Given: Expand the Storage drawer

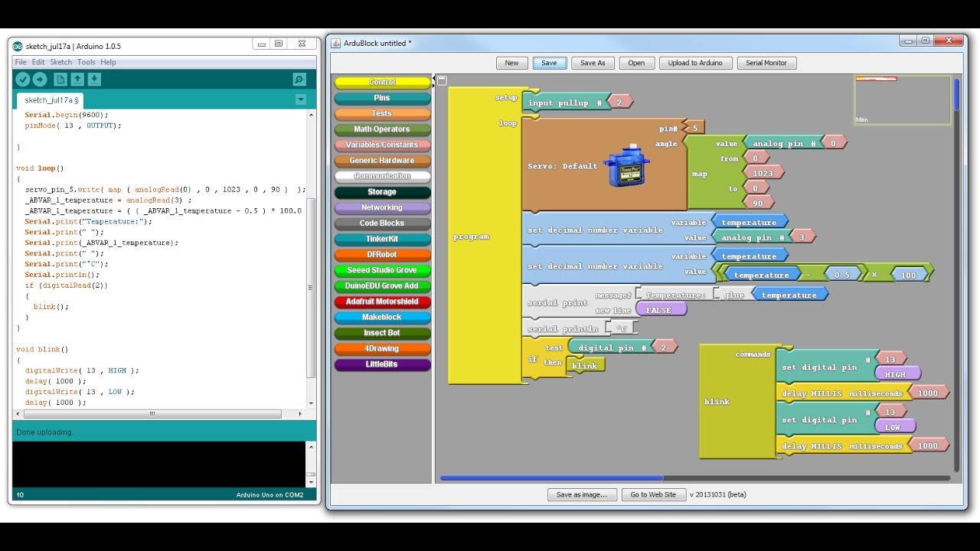Looking at the screenshot, I should coord(382,192).
